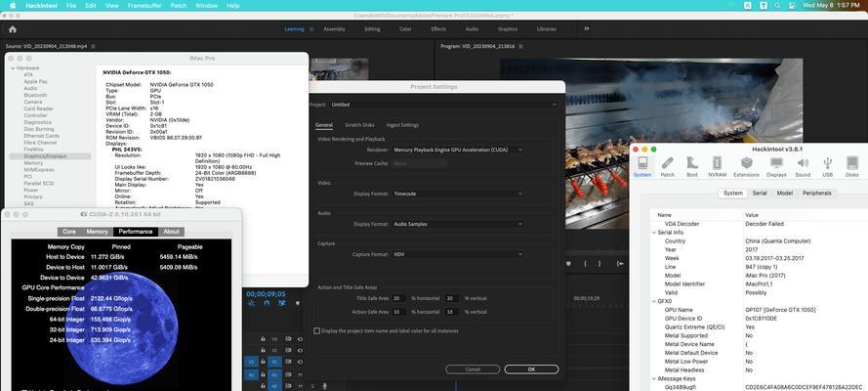Collapse the Serial Info group in Hackintool
Screen dimensions: 868x391
point(653,233)
